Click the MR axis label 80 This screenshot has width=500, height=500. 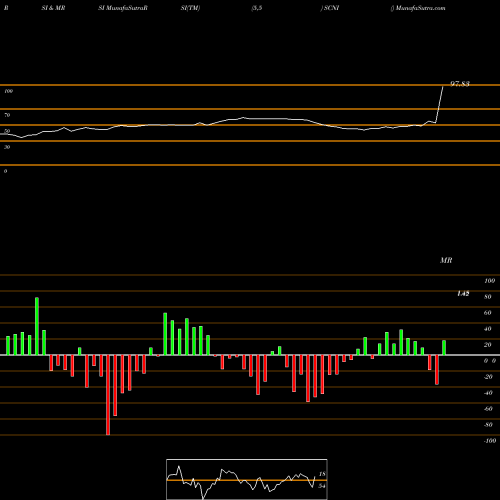[488, 297]
